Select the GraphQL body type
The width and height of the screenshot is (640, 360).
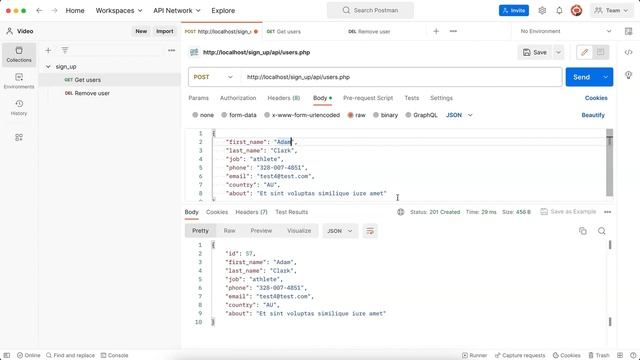421,115
